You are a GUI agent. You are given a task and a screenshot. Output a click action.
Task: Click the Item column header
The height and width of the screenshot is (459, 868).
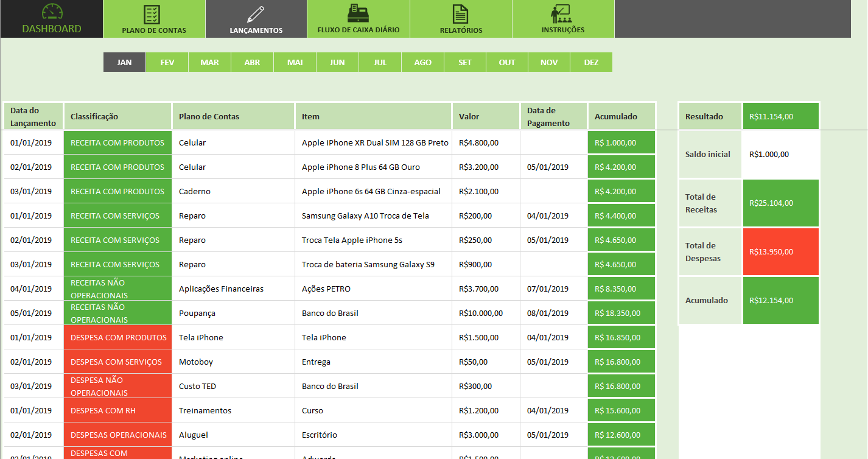374,116
